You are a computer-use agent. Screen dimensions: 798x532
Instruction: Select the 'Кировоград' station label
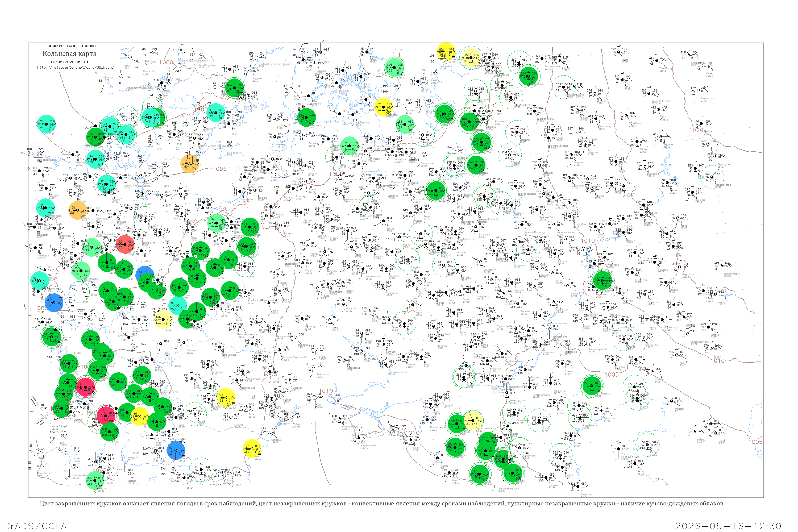[353, 368]
